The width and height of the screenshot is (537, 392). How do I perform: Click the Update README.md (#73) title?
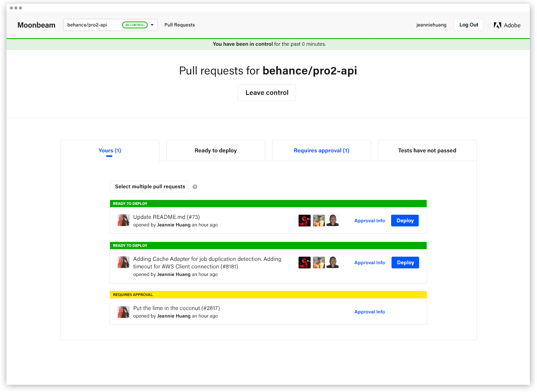167,217
